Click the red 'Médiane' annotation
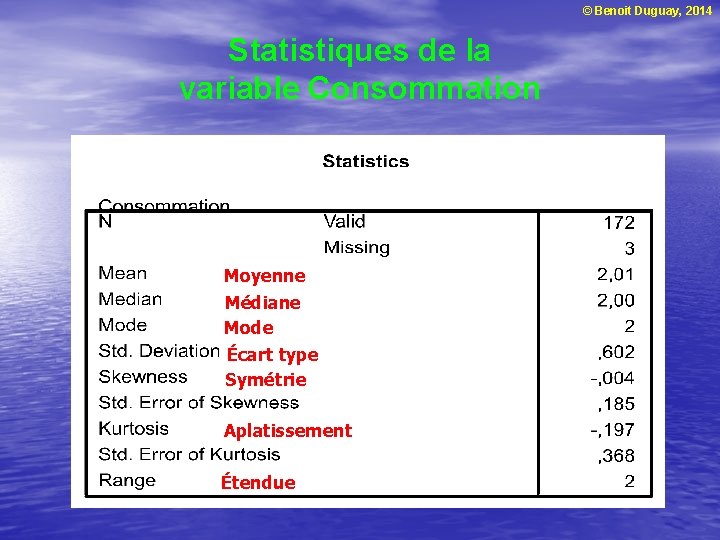The width and height of the screenshot is (720, 540). tap(263, 302)
